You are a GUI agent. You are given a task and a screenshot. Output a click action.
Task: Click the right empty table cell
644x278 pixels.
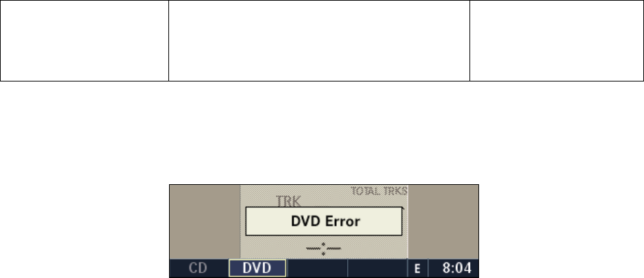[x=556, y=40]
